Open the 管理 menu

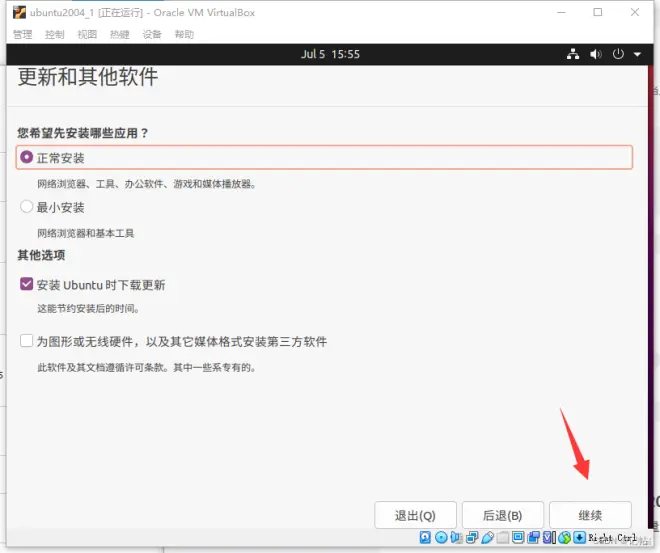click(23, 35)
